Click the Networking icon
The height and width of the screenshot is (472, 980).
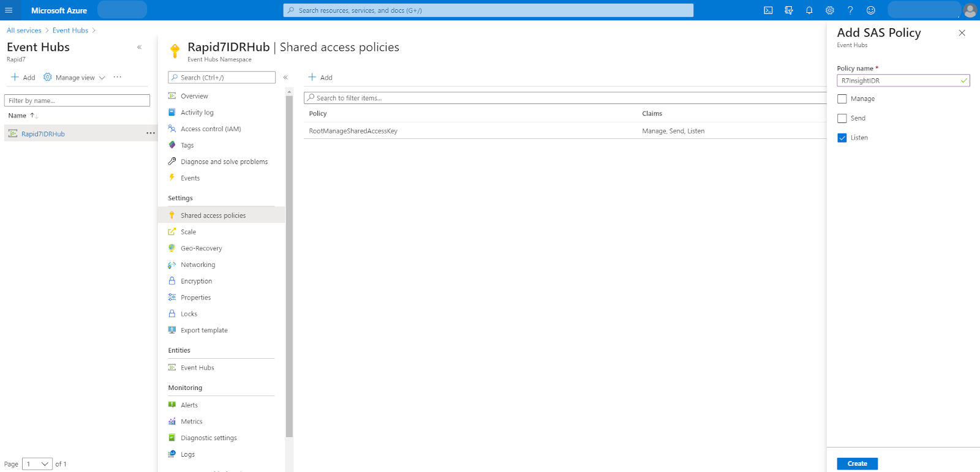[172, 264]
